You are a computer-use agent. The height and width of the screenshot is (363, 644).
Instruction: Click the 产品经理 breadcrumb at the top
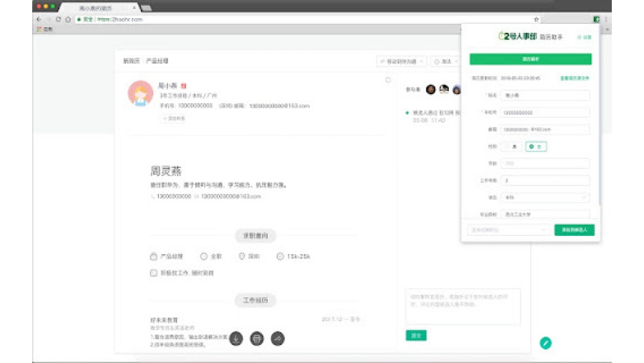tap(157, 61)
